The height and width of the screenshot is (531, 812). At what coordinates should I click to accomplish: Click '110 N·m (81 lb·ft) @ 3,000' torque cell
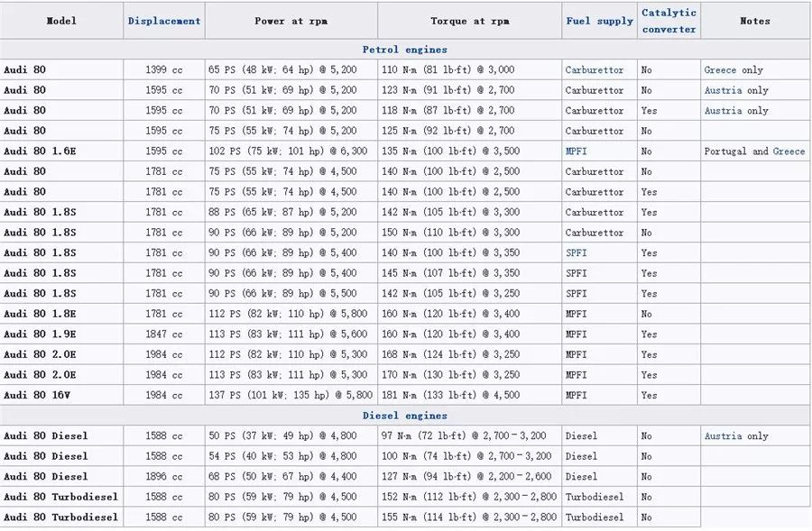[470, 70]
